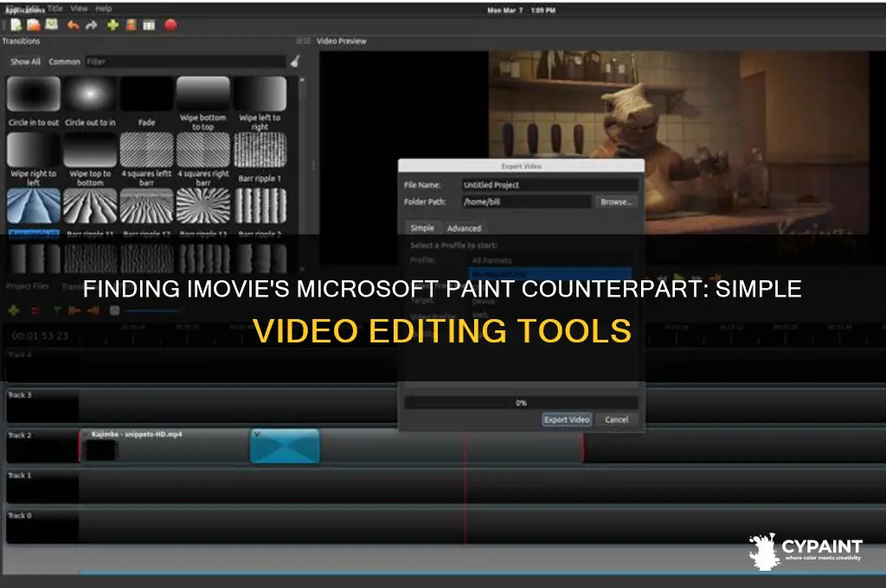Select the Common transitions filter
This screenshot has height=588, width=886.
point(64,61)
